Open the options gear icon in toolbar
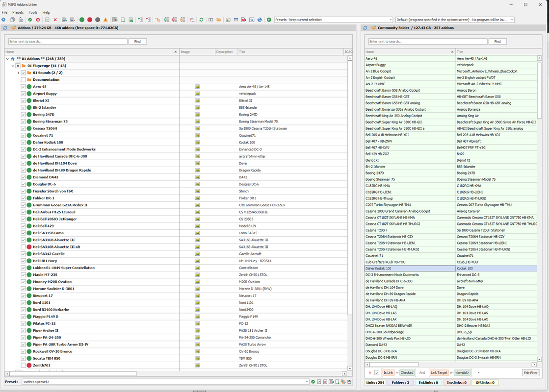Image resolution: width=549 pixels, height=392 pixels. pos(3,20)
